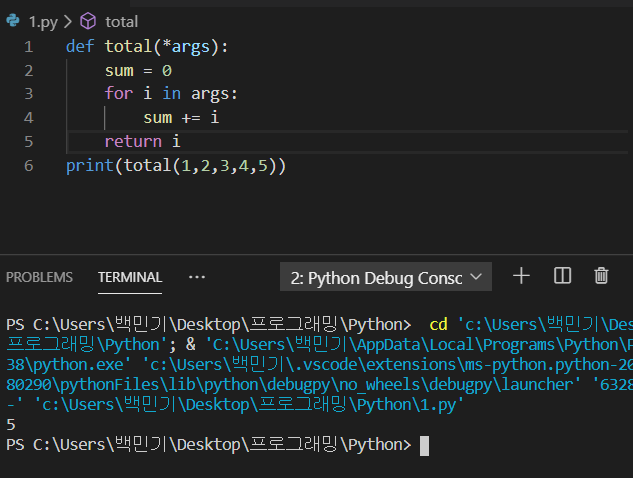Click the print(total(1,2,3,4,5)) statement
633x478 pixels.
coord(176,165)
